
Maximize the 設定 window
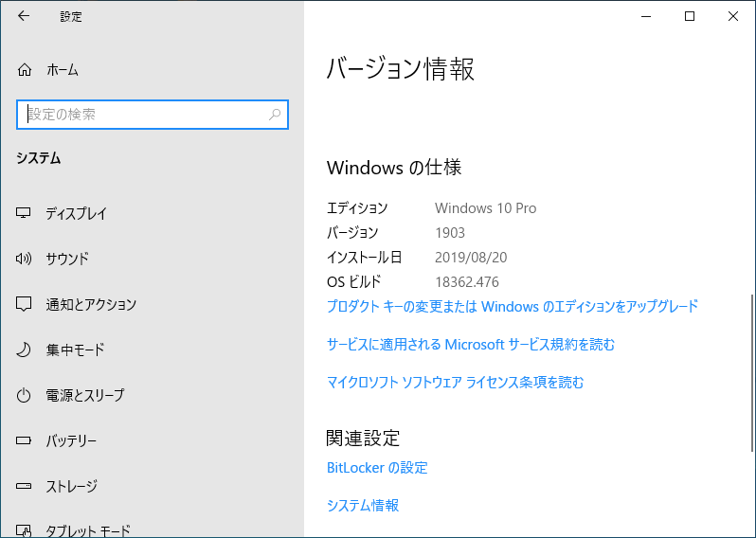tap(690, 16)
